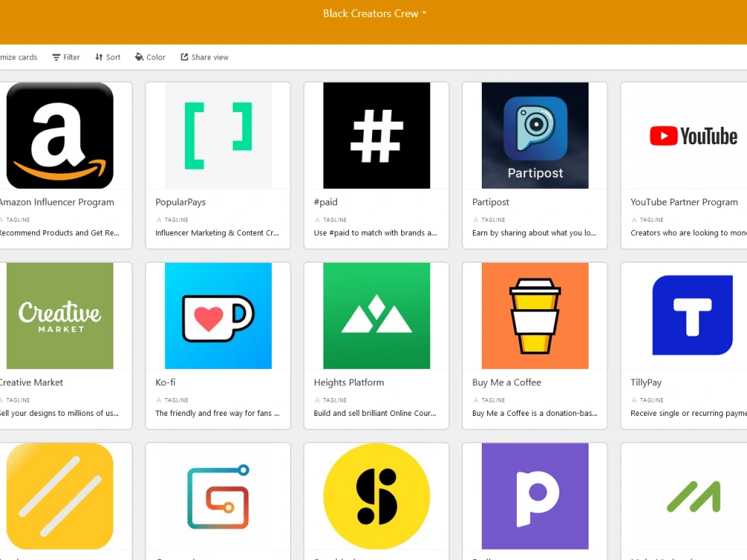Image resolution: width=747 pixels, height=560 pixels.
Task: Open the Filter options
Action: pyautogui.click(x=66, y=57)
